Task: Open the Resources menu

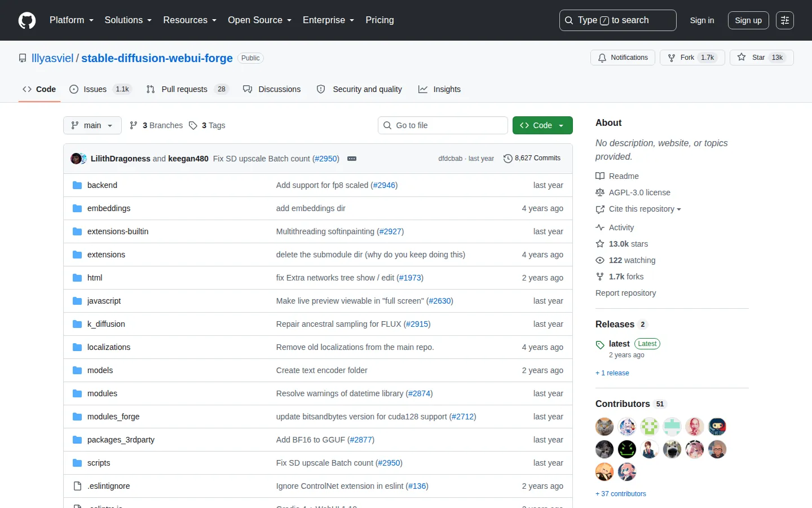Action: pyautogui.click(x=190, y=20)
